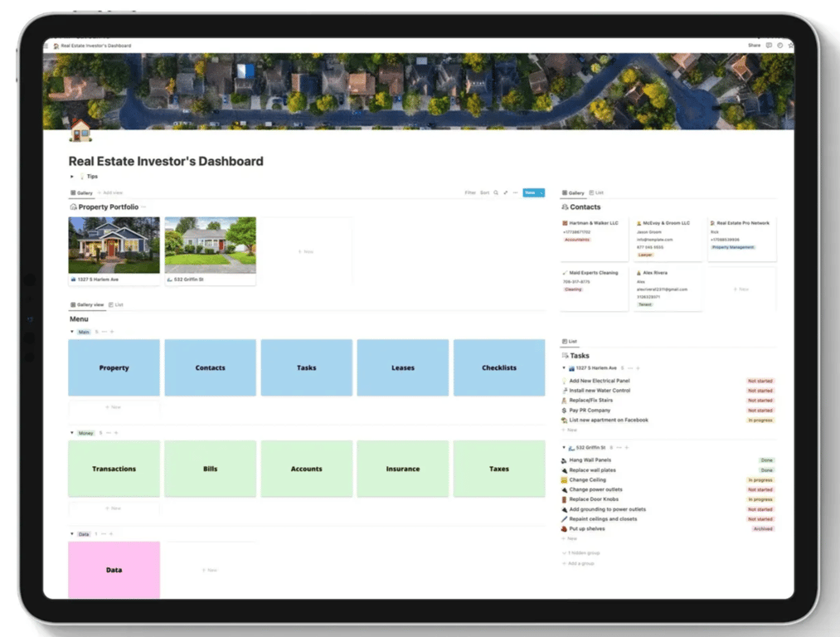Screen dimensions: 840x637
Task: Open 1327 S Harlem Ave group options
Action: click(x=630, y=368)
